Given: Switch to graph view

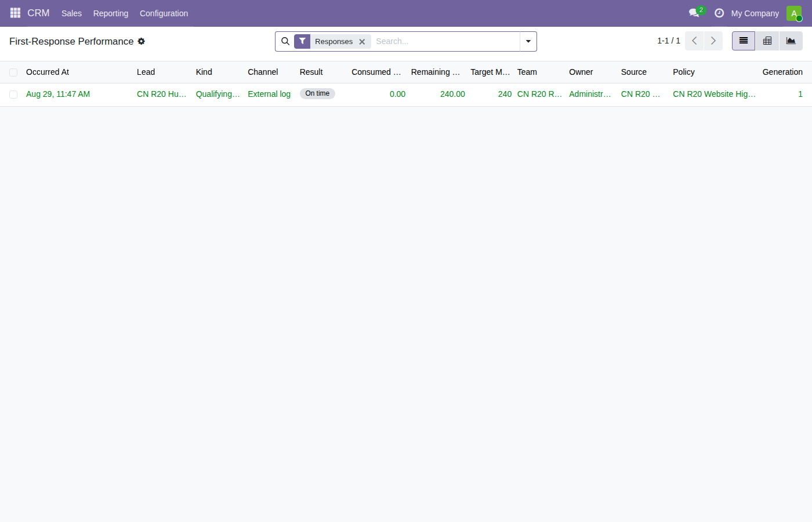Looking at the screenshot, I should 791,41.
